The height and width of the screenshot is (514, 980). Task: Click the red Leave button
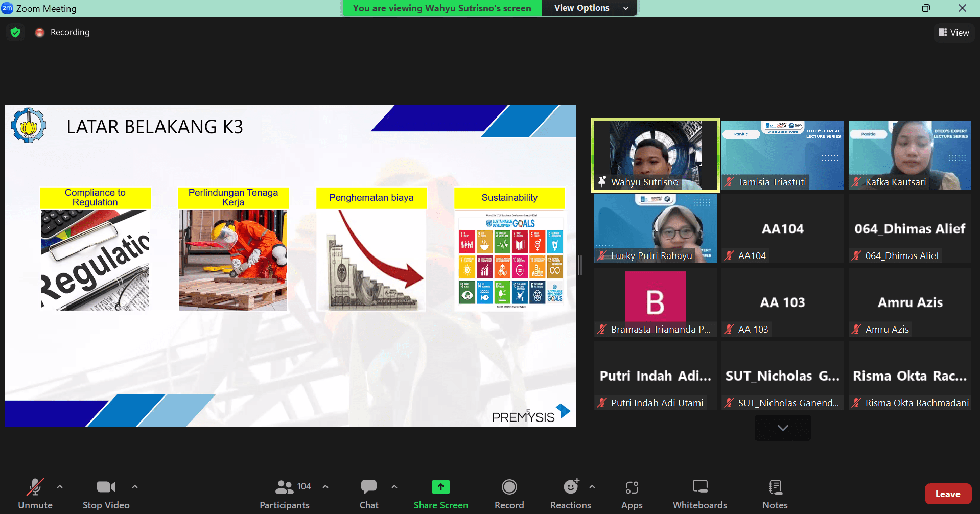point(947,494)
